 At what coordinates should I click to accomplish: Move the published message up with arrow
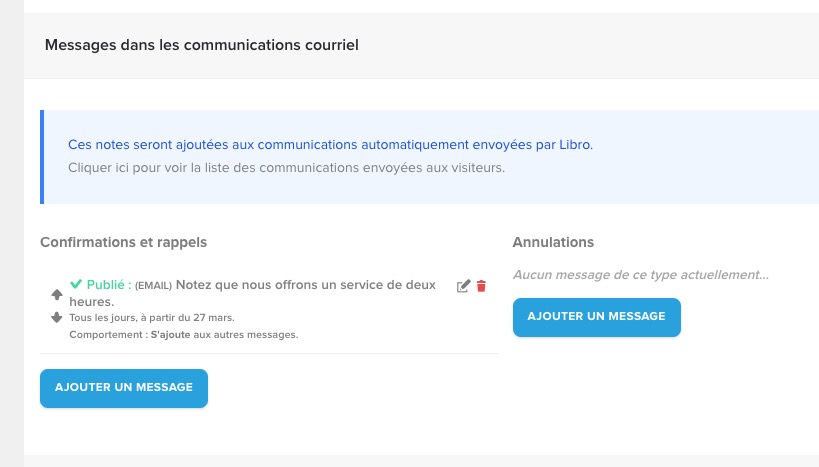tap(57, 294)
